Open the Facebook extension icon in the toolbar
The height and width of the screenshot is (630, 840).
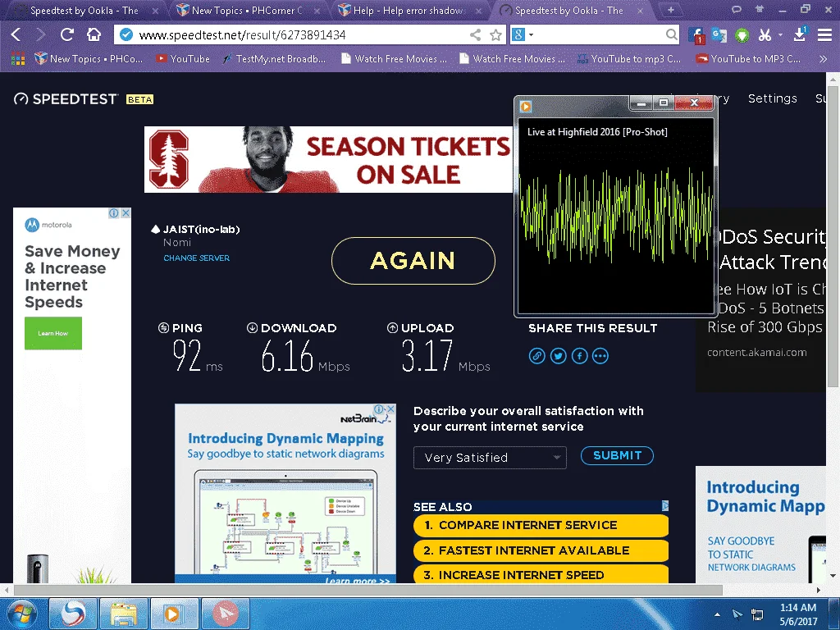coord(696,35)
